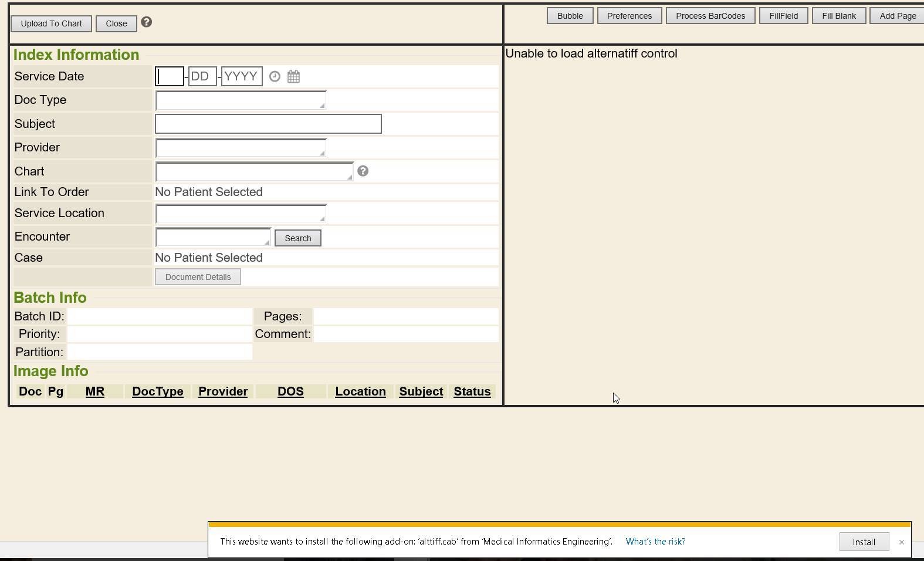
Task: Open the What's the risk? link
Action: pyautogui.click(x=655, y=542)
